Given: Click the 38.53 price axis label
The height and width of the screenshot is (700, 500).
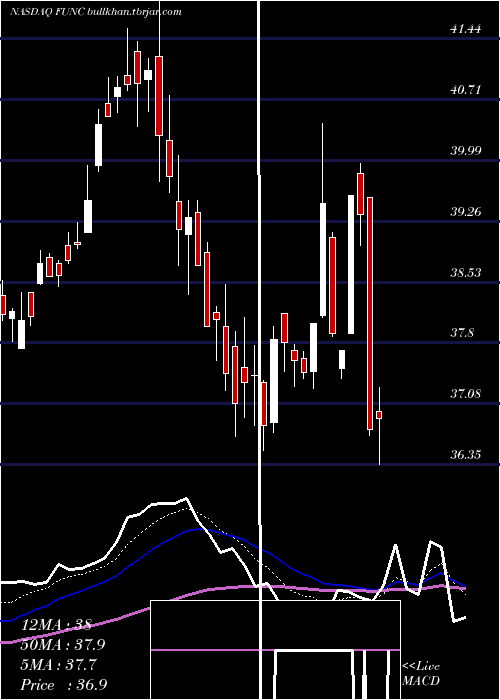Looking at the screenshot, I should pyautogui.click(x=466, y=272).
